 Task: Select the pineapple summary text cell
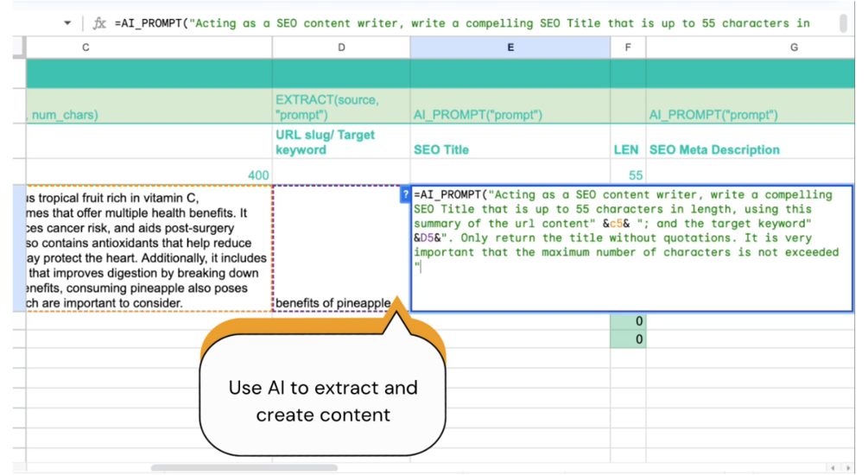coord(149,249)
